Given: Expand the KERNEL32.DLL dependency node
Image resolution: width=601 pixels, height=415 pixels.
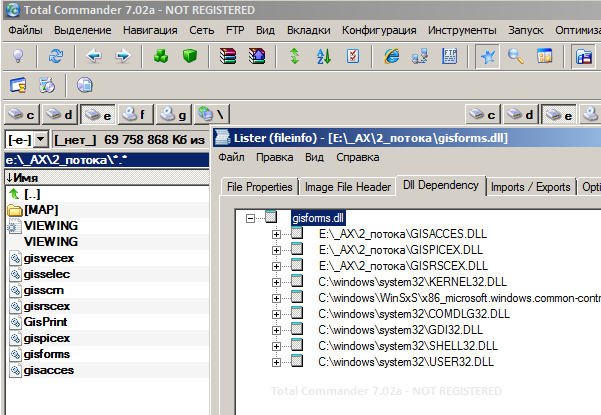Looking at the screenshot, I should click(276, 282).
